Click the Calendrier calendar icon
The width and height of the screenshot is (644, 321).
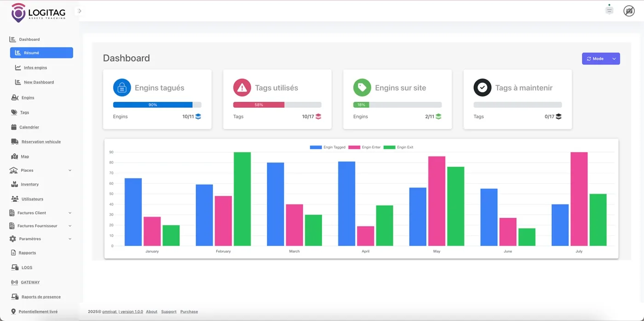(13, 127)
